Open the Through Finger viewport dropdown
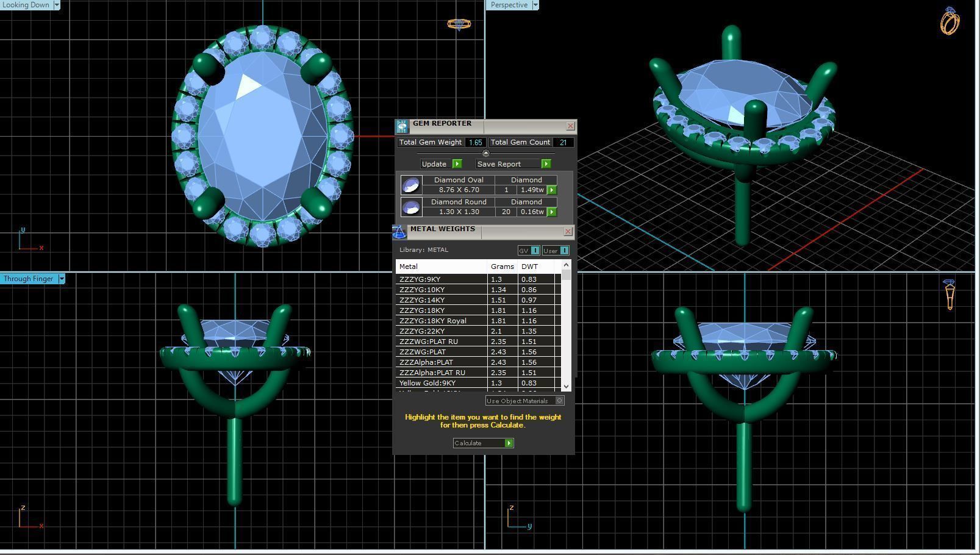The width and height of the screenshot is (980, 555). [x=61, y=279]
